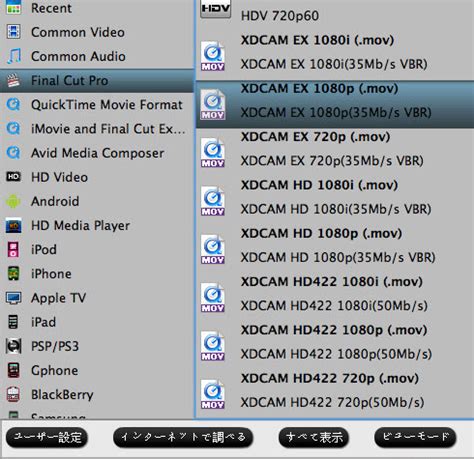Click the iMovie and Final Cut Ex icon

14,129
